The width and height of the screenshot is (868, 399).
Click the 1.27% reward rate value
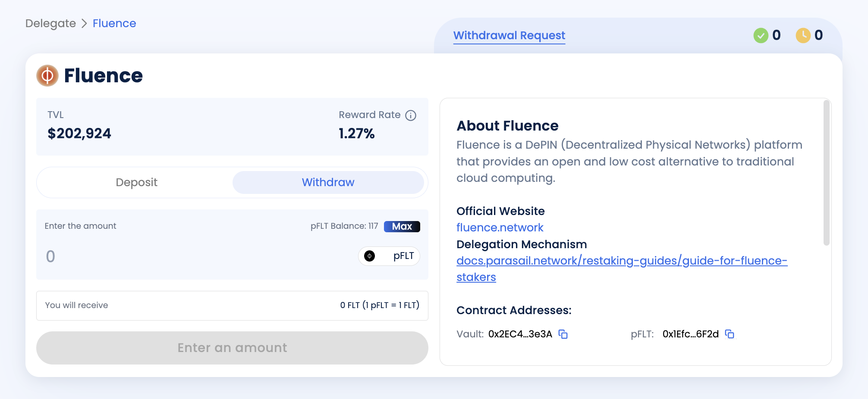coord(357,134)
